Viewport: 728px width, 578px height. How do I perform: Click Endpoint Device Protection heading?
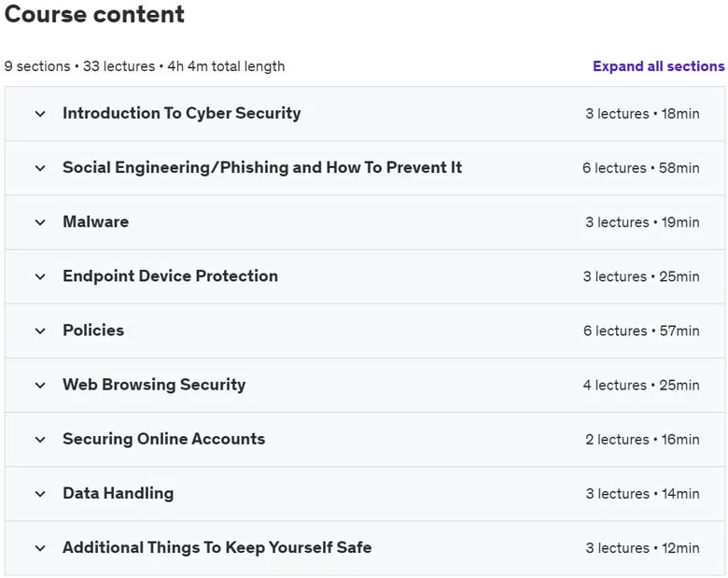tap(171, 276)
